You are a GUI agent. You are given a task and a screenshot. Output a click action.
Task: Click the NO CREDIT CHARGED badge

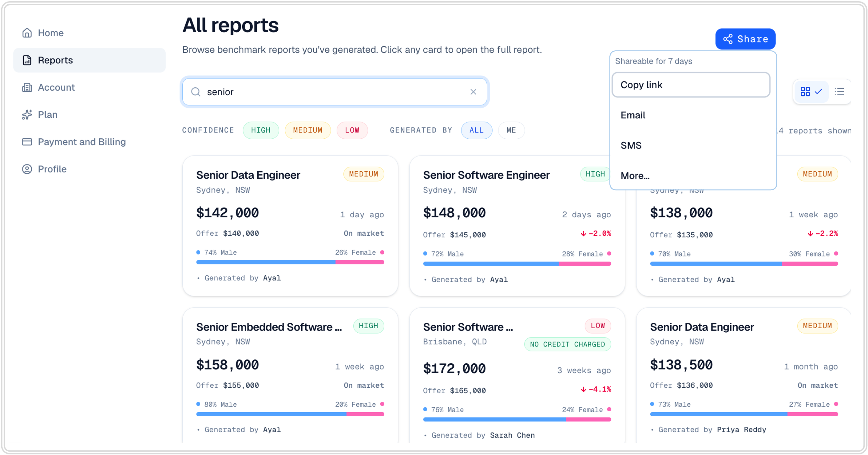click(x=567, y=344)
